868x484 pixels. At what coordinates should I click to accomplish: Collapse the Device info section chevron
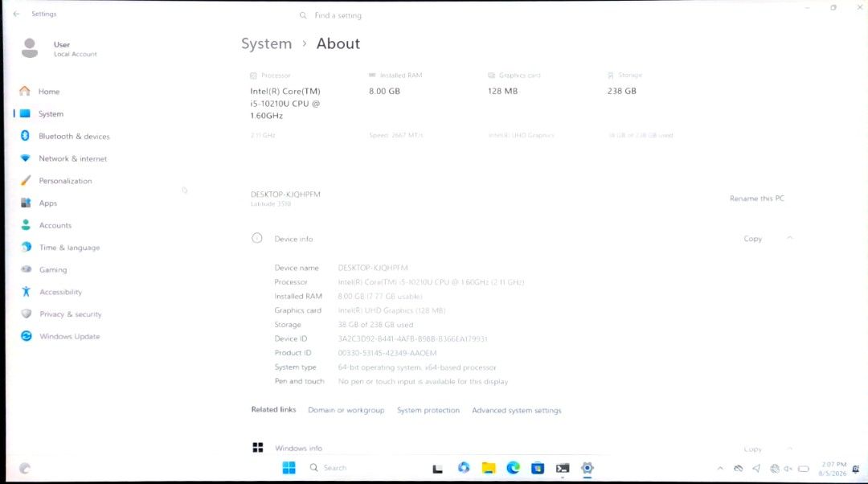coord(789,238)
